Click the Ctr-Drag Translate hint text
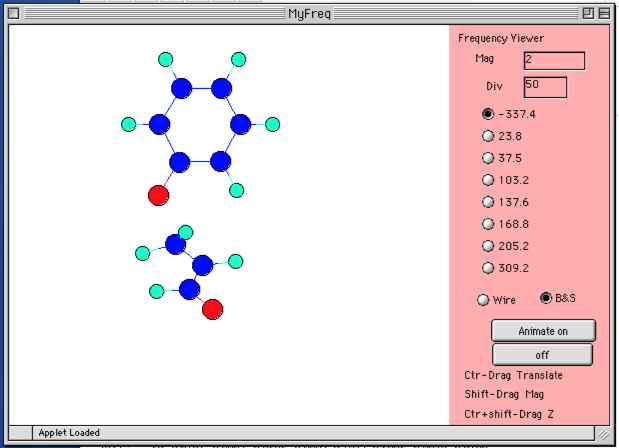Viewport: 619px width, 448px height. [x=513, y=375]
